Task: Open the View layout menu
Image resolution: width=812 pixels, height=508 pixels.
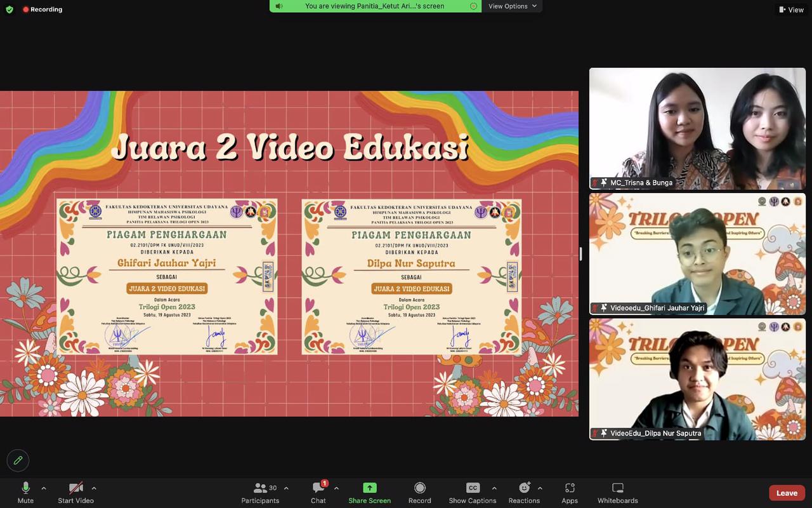Action: (791, 10)
